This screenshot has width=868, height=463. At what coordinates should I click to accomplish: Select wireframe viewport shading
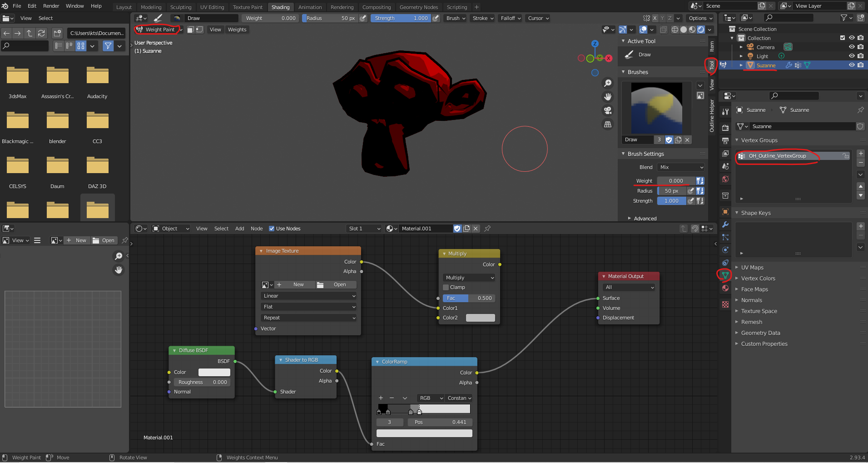[x=675, y=30]
